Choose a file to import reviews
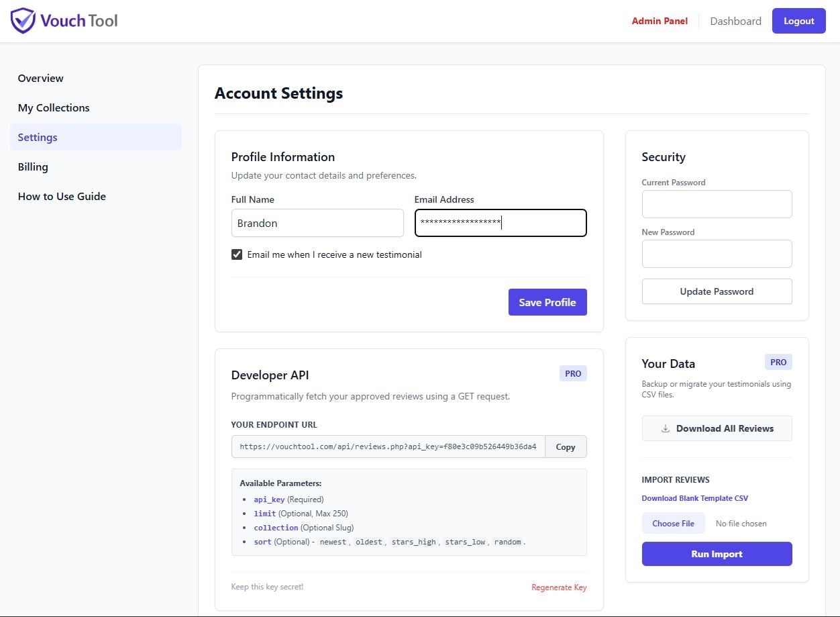Screen dimensions: 840x617 [673, 523]
